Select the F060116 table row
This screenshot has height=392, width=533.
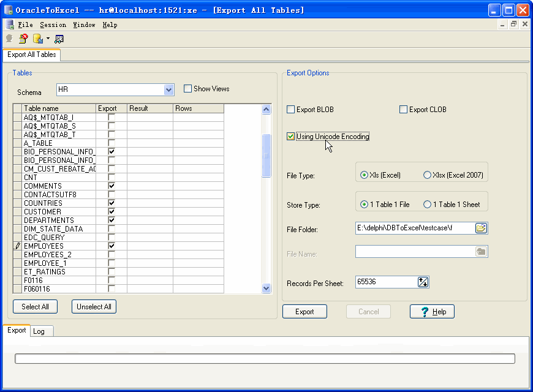[118, 289]
